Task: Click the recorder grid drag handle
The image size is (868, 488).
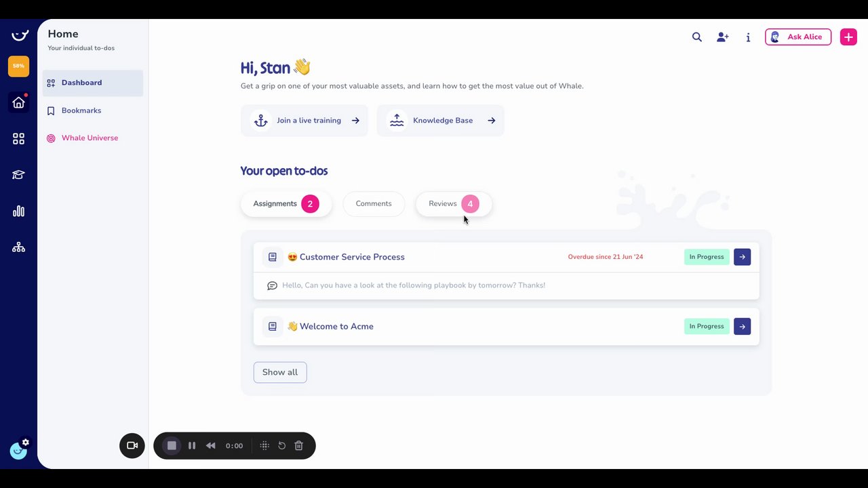Action: [x=264, y=445]
